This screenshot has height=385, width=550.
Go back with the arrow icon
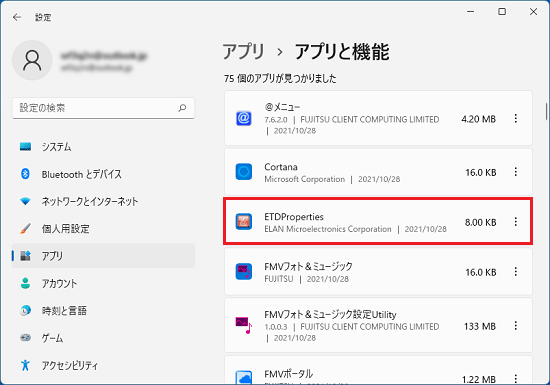(x=16, y=17)
